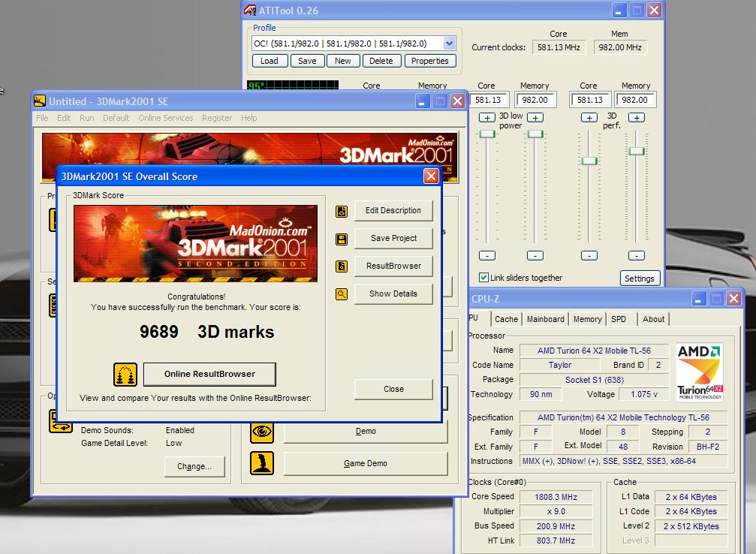
Task: Click the ResultBrowser document icon
Action: (342, 266)
